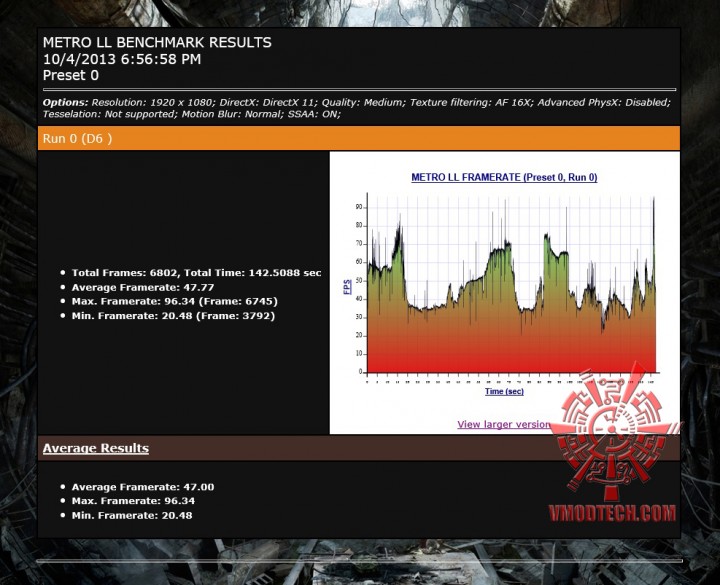The width and height of the screenshot is (720, 585).
Task: Click the Options resolution 1920 x 1080 line
Action: click(357, 102)
